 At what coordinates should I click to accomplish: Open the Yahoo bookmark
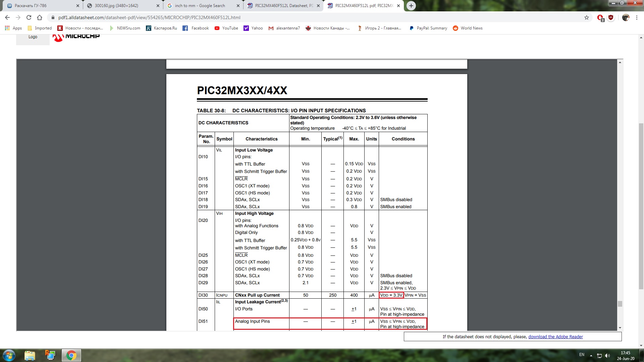coord(253,28)
